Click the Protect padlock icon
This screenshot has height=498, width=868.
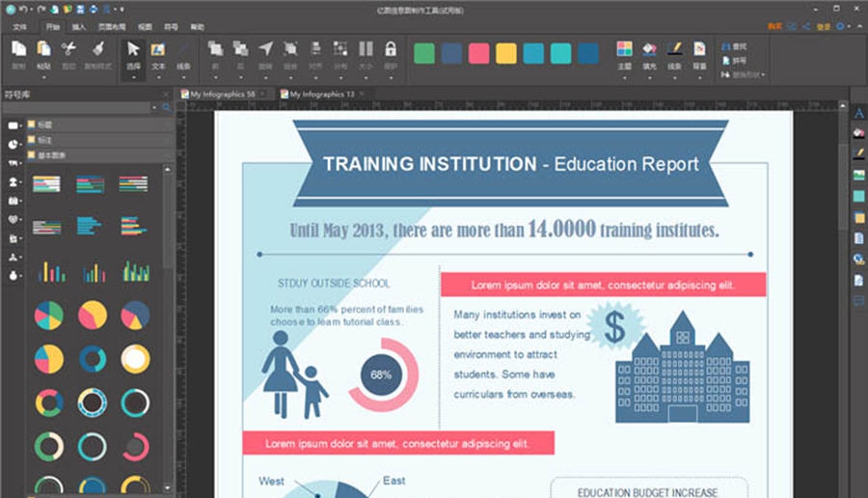click(x=391, y=49)
